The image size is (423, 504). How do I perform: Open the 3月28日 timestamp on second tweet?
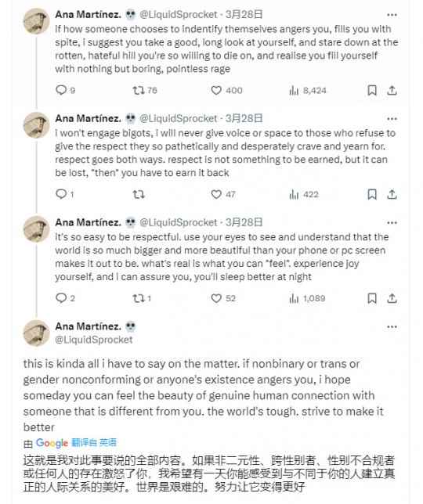[x=244, y=119]
